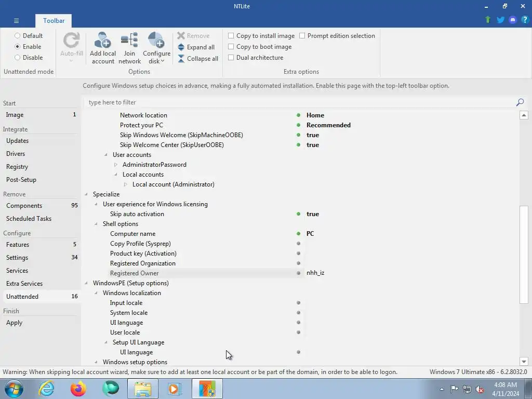Collapse the Windows localization node

point(96,293)
